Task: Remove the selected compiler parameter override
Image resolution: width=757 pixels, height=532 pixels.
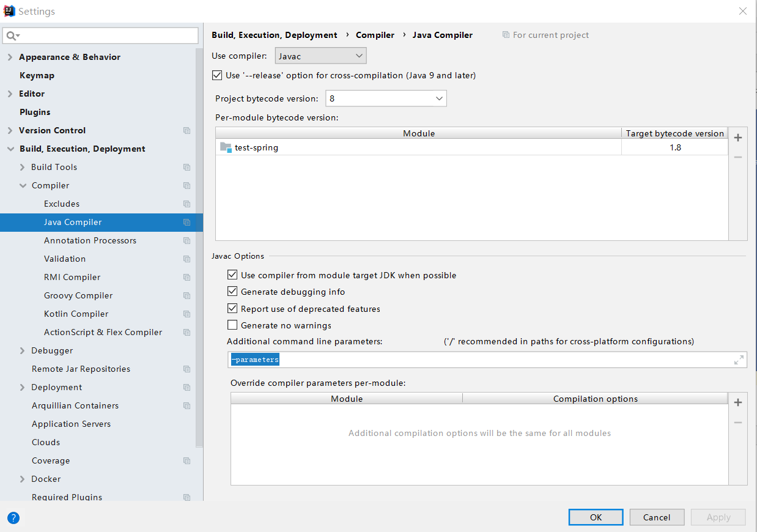Action: click(738, 423)
